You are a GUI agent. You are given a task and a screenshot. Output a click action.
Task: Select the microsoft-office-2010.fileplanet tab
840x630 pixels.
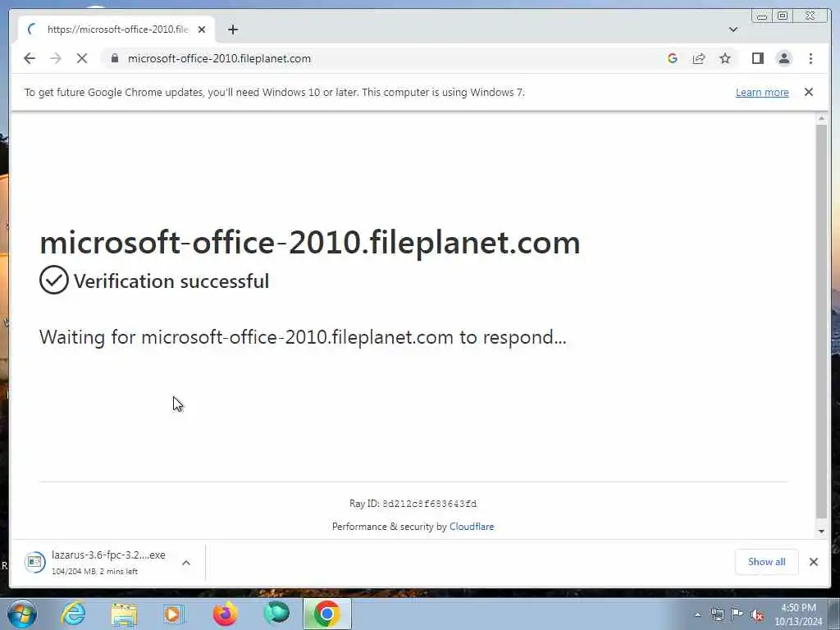(x=116, y=30)
